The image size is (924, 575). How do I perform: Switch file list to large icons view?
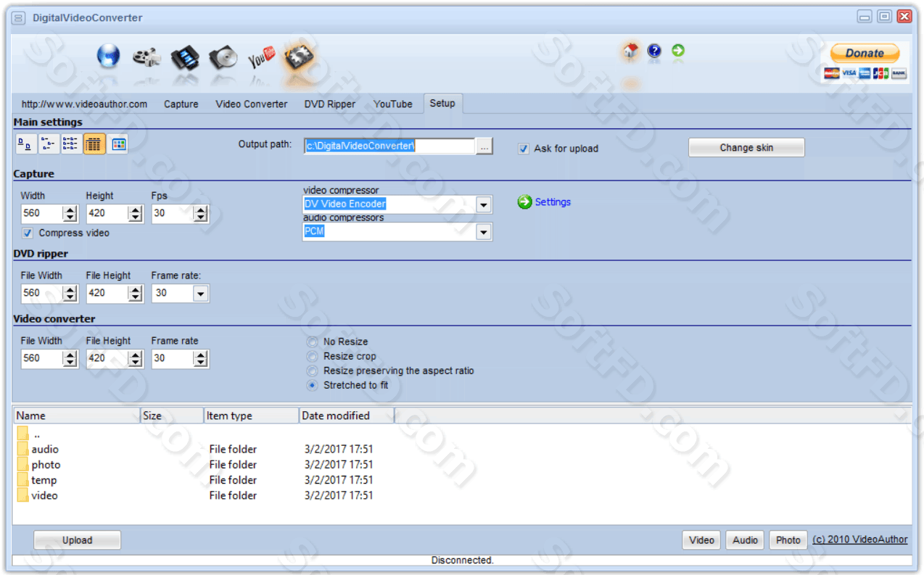[x=25, y=144]
